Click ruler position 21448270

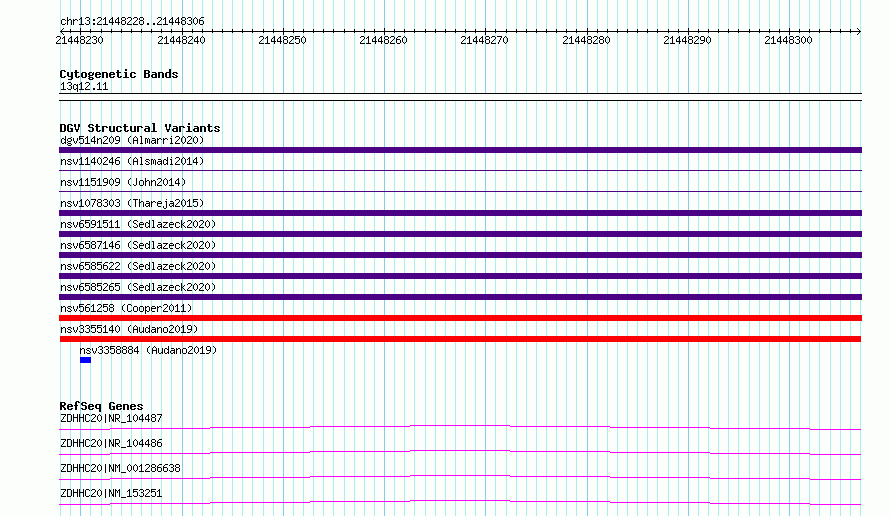484,40
